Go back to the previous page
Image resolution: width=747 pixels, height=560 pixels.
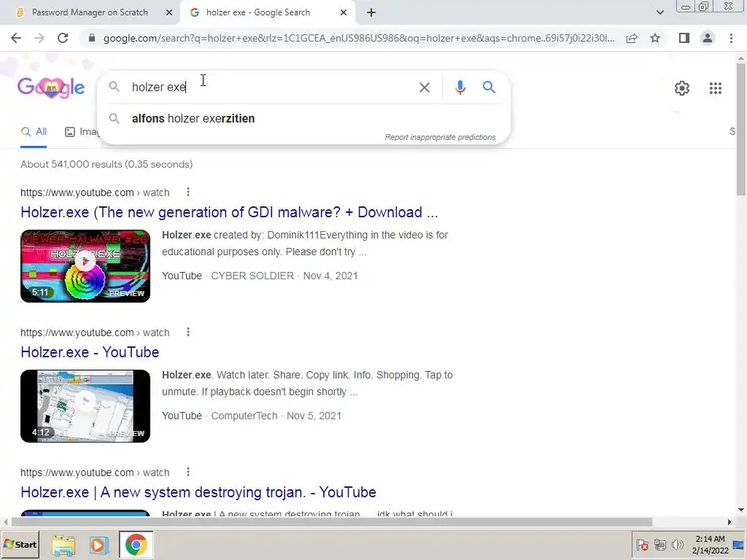(16, 38)
